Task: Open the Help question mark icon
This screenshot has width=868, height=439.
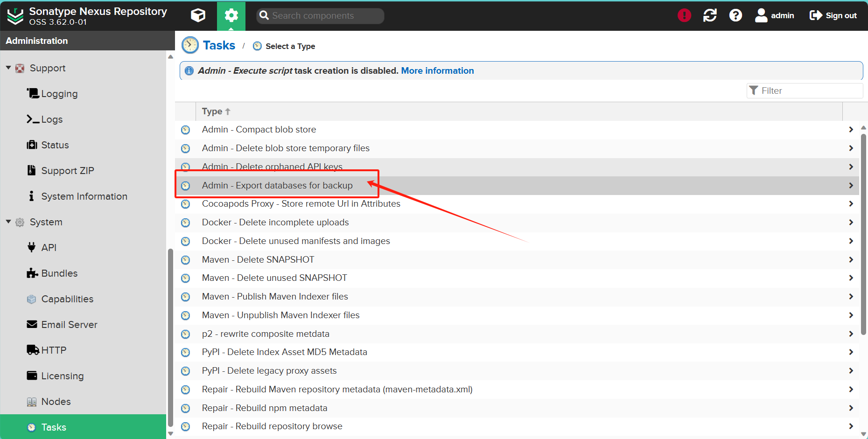Action: 735,15
